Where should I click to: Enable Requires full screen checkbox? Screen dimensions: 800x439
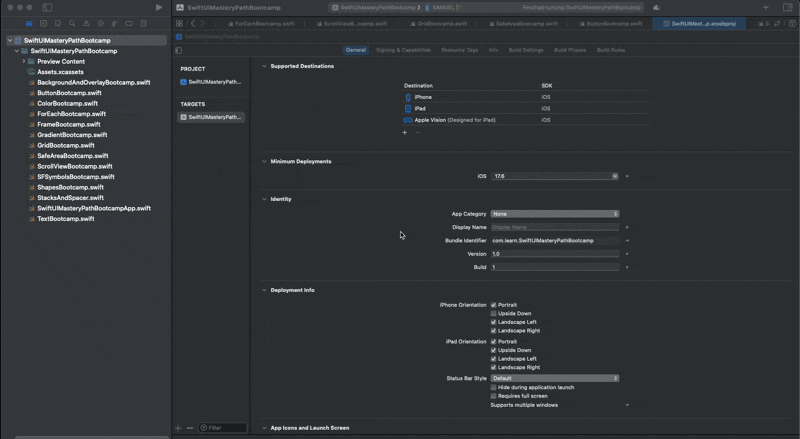493,396
